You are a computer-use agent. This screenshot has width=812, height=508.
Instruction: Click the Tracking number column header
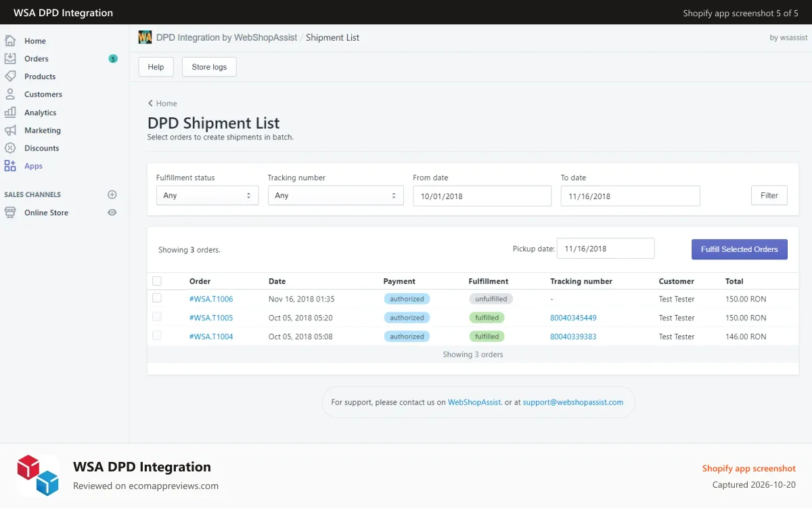point(581,281)
